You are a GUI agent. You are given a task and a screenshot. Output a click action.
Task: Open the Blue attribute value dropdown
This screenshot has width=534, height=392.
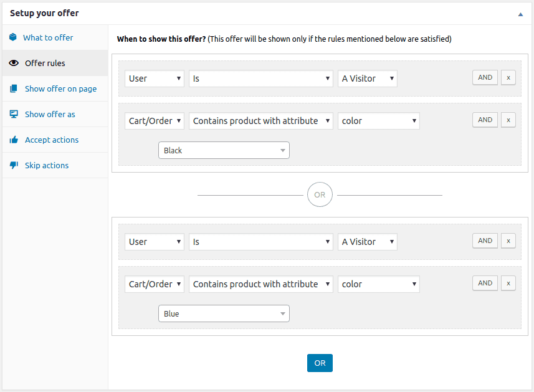click(224, 313)
